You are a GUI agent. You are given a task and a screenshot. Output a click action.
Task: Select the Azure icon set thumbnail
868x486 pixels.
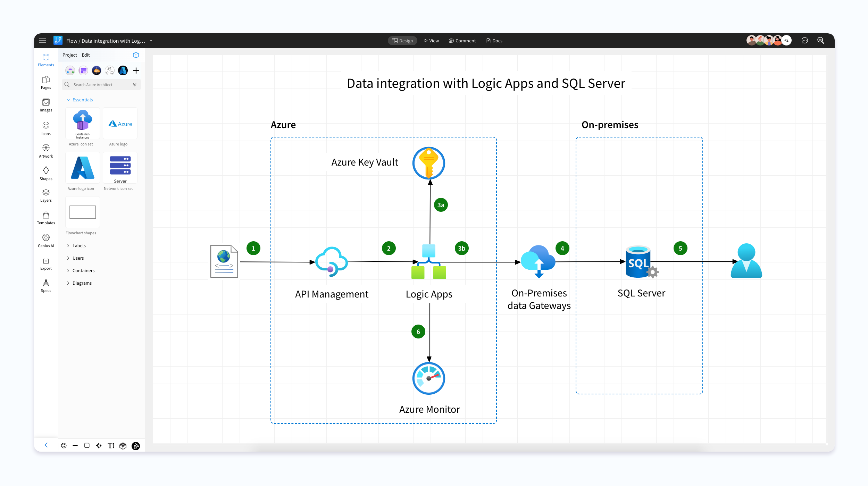[83, 123]
